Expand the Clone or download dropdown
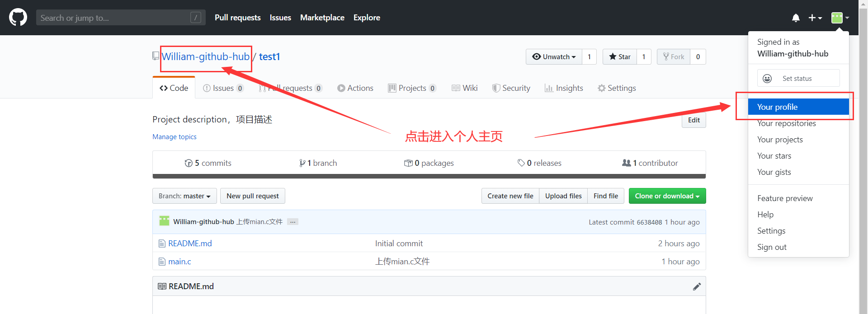The height and width of the screenshot is (314, 868). point(667,196)
